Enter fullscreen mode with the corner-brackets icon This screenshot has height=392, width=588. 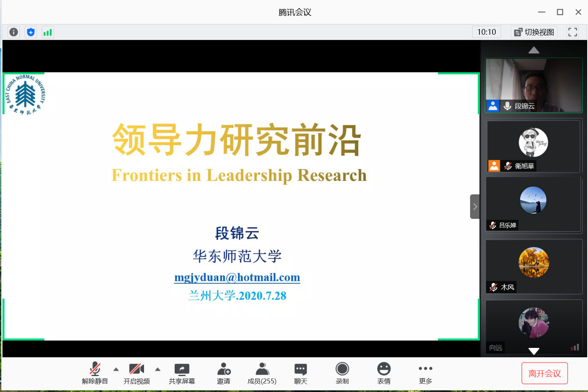coord(572,32)
